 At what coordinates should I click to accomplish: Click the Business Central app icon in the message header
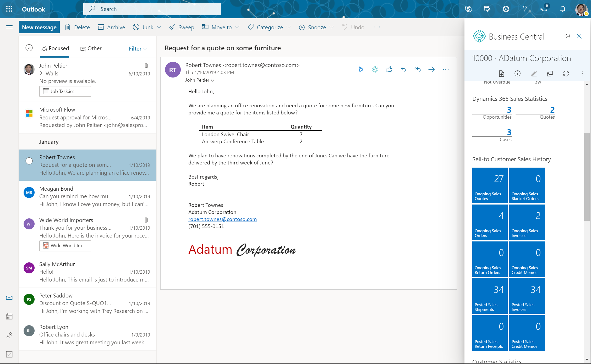click(x=375, y=69)
